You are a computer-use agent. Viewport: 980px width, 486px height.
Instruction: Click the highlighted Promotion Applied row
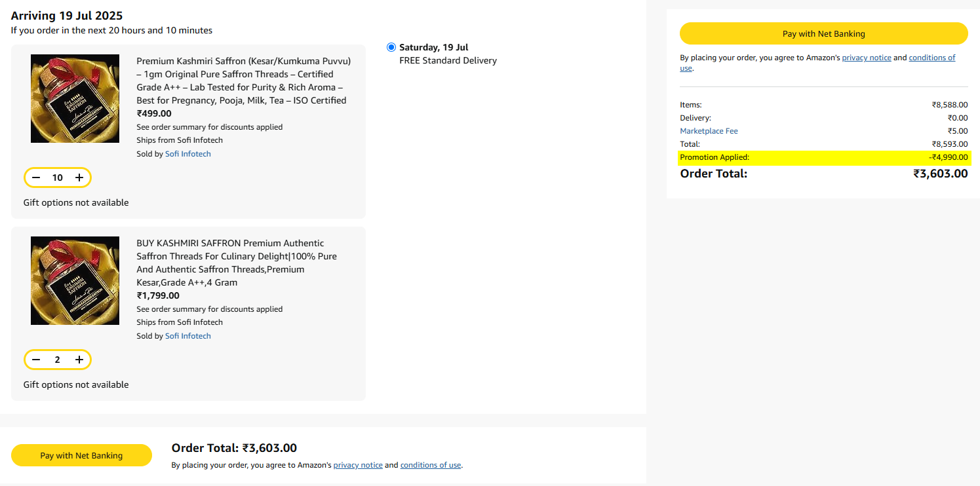coord(824,157)
